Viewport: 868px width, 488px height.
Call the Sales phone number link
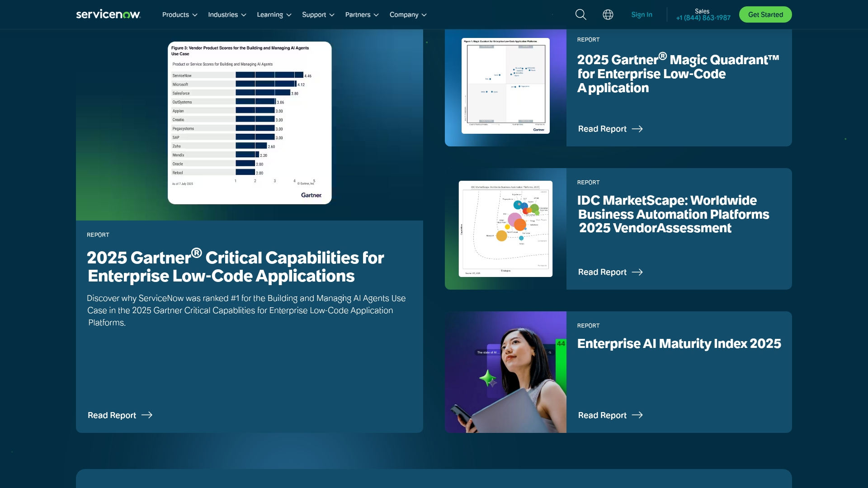click(x=703, y=18)
